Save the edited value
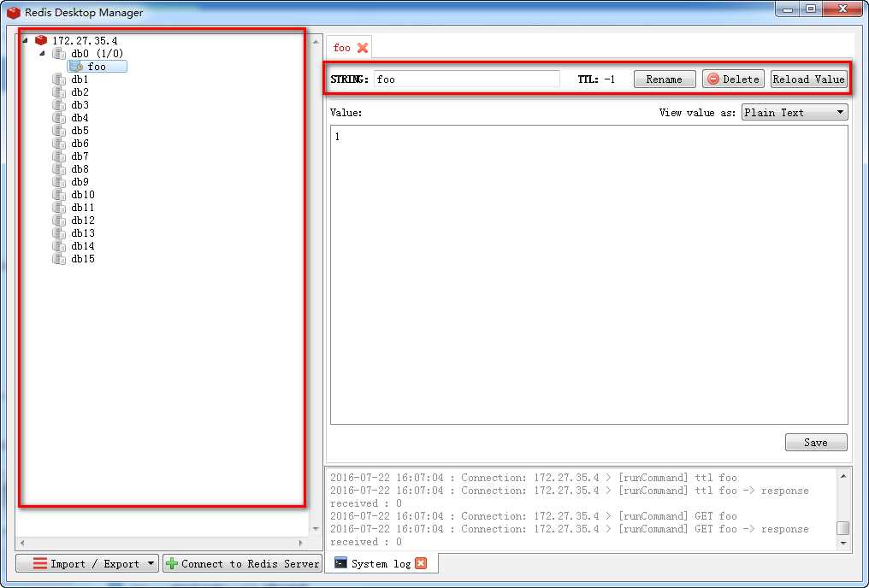The width and height of the screenshot is (869, 588). (x=816, y=443)
